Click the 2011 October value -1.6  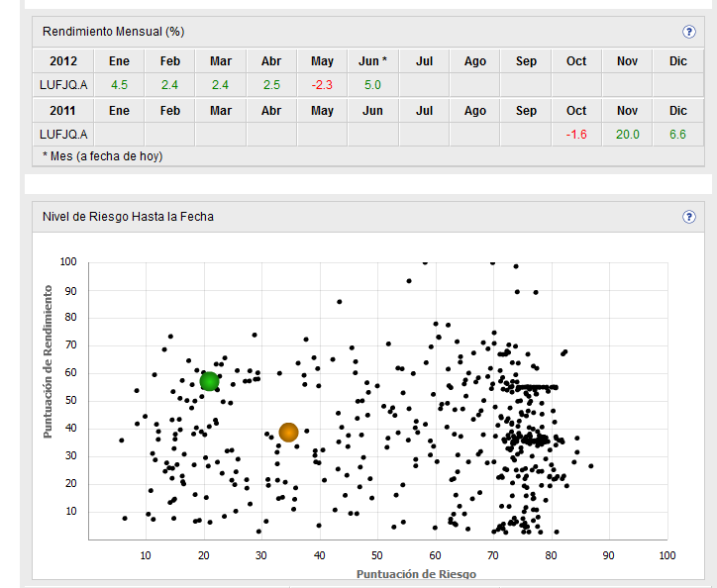tap(576, 135)
